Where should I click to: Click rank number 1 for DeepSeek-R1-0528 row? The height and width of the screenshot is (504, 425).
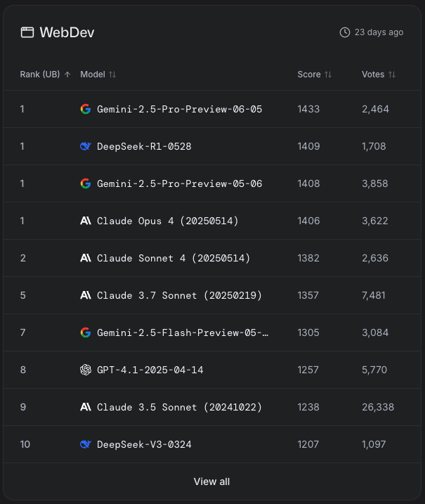point(22,146)
